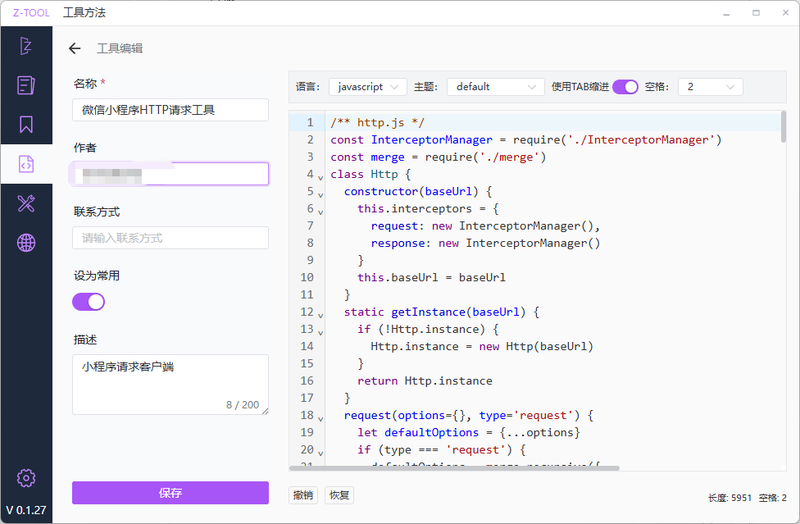Click the 撤销 undo button
The image size is (800, 524).
(302, 495)
